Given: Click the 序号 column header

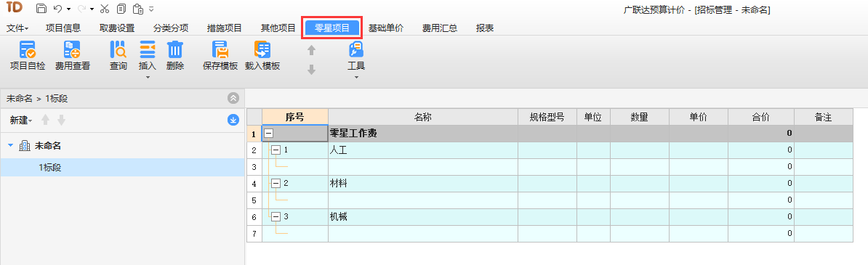Looking at the screenshot, I should pyautogui.click(x=295, y=117).
